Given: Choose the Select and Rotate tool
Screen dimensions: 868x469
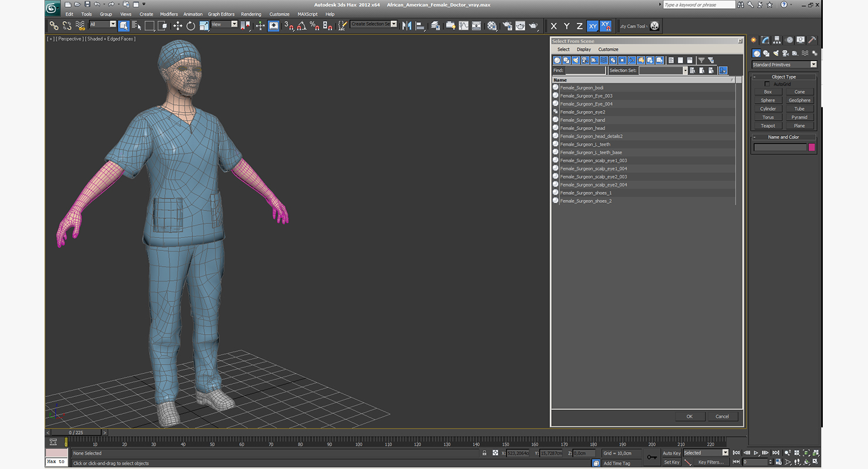Looking at the screenshot, I should pyautogui.click(x=191, y=26).
